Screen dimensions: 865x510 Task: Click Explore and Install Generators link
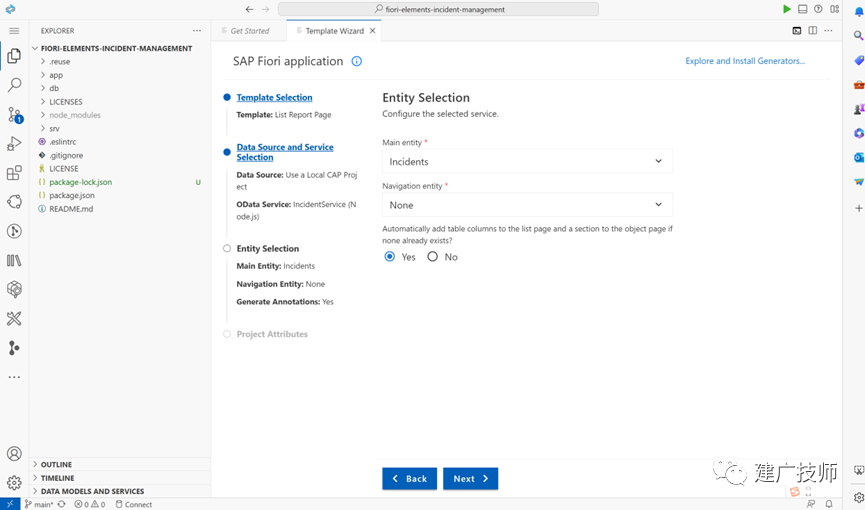tap(745, 61)
